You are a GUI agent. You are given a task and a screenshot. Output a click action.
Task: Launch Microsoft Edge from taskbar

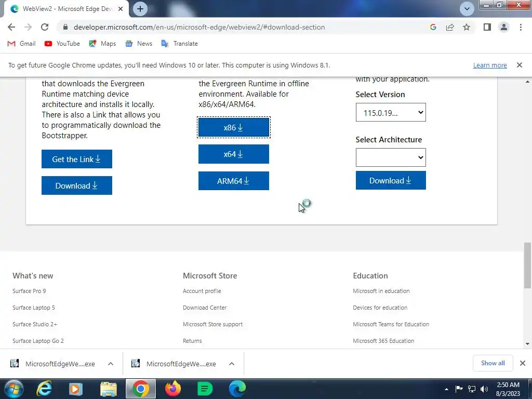click(237, 389)
